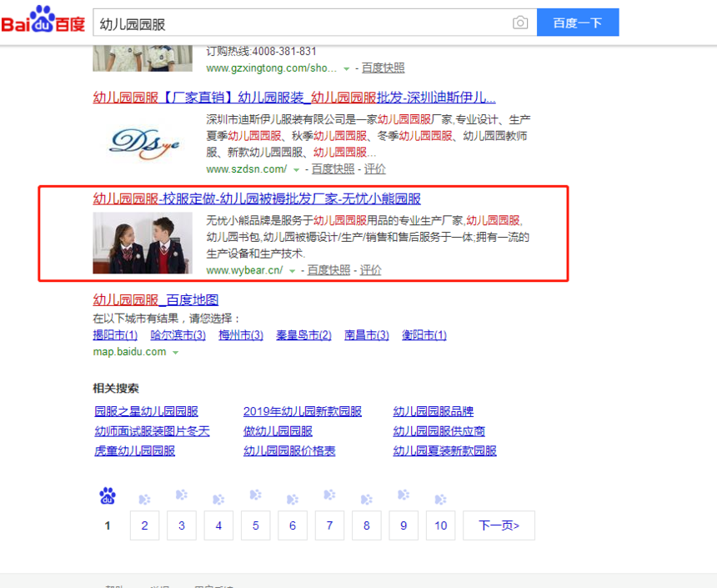Click the Baidu logo
This screenshot has height=588, width=717.
point(43,19)
